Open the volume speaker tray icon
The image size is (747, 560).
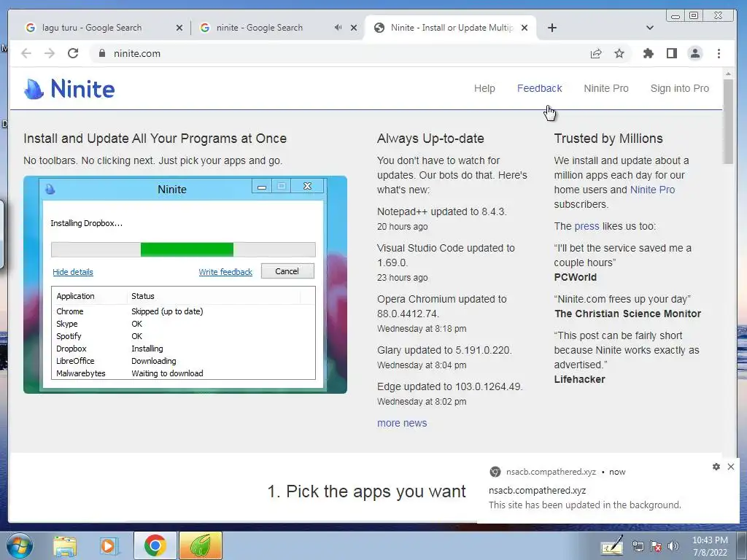click(673, 547)
